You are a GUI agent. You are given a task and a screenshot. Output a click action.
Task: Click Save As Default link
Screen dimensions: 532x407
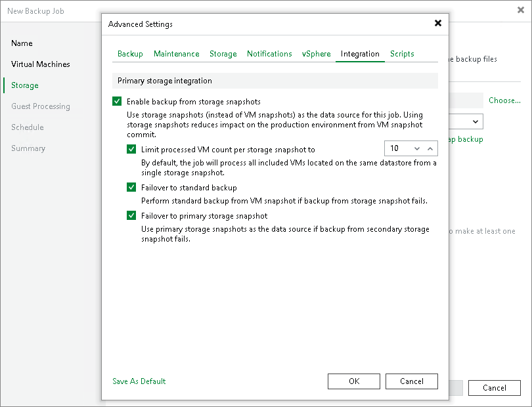(x=139, y=381)
